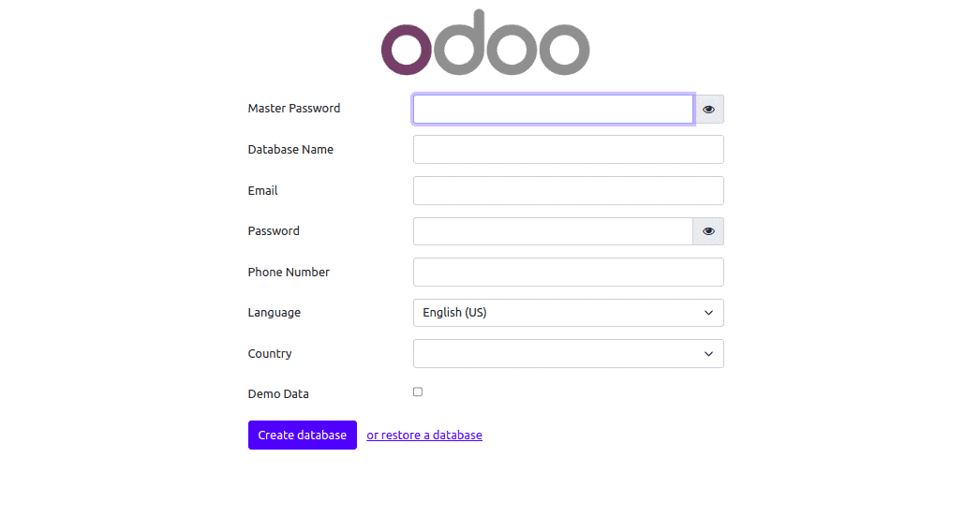Click into the Database Name field
The height and width of the screenshot is (517, 980).
(x=568, y=150)
